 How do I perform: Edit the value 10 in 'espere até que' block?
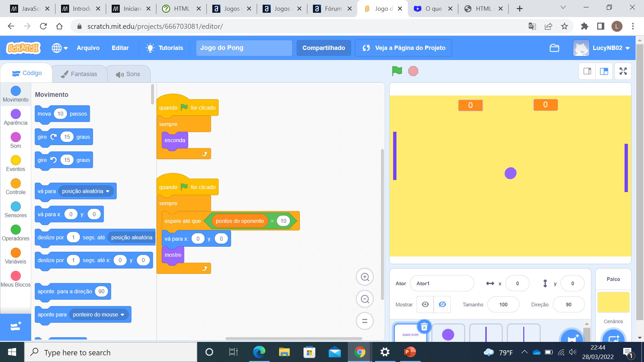283,221
